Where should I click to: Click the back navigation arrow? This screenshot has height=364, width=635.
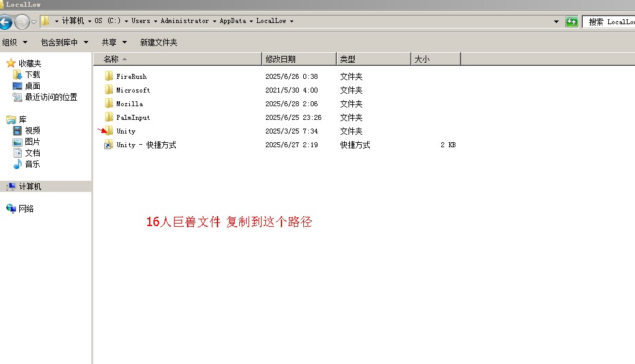7,20
